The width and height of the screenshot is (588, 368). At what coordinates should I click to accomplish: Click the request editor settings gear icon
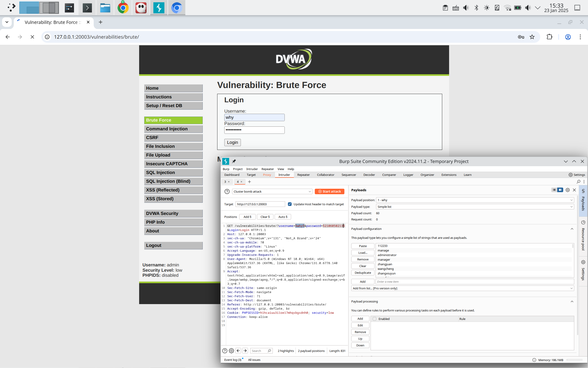click(x=231, y=351)
